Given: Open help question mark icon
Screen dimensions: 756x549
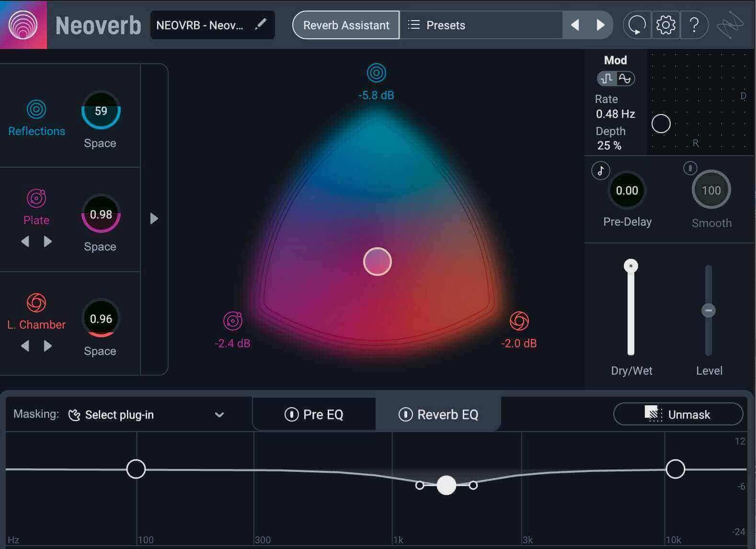Looking at the screenshot, I should click(x=694, y=25).
